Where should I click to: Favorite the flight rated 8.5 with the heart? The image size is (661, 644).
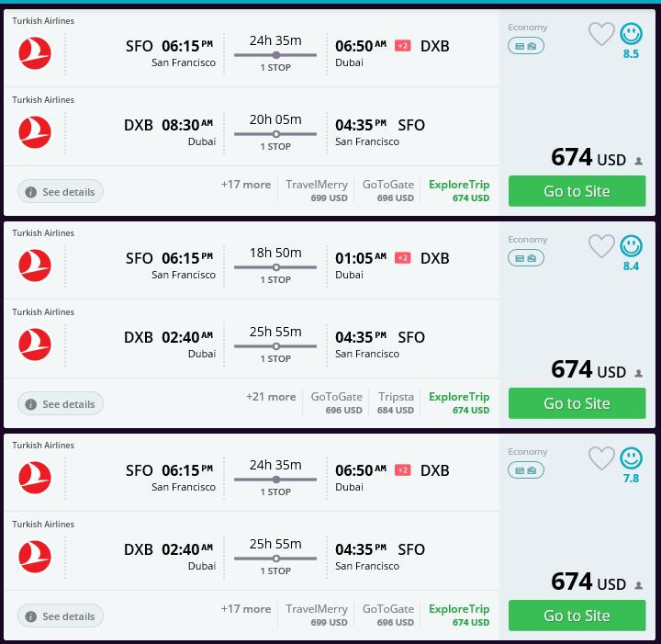pyautogui.click(x=601, y=35)
